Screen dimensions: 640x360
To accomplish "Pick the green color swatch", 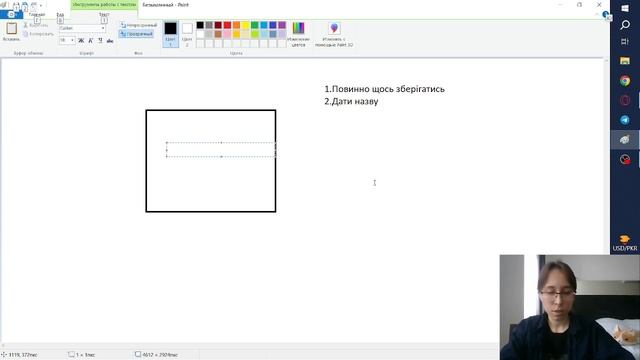I will [255, 25].
